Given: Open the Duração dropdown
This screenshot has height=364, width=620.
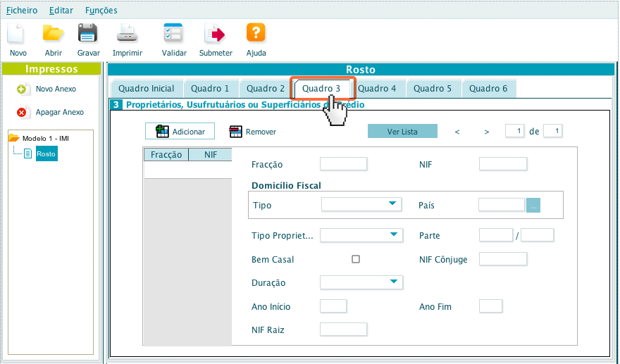Looking at the screenshot, I should [361, 282].
